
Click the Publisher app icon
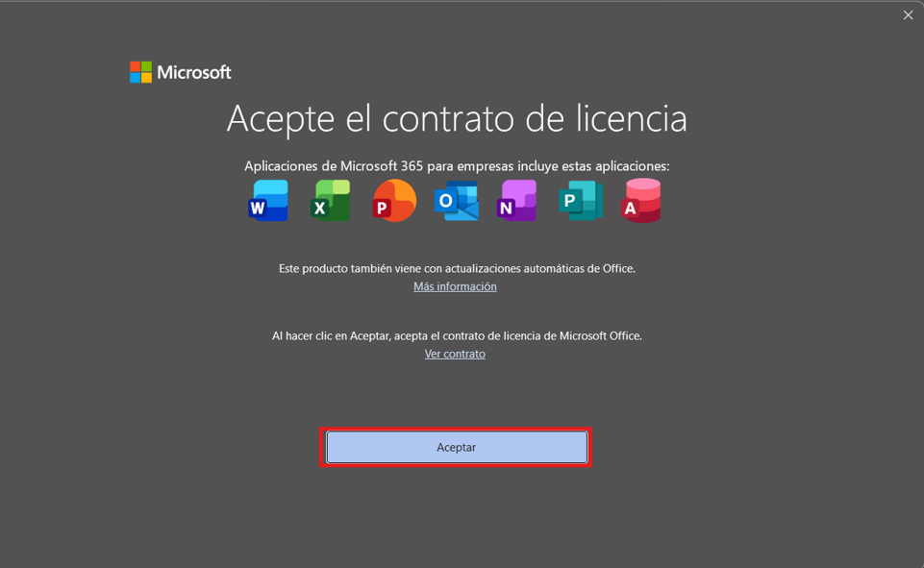click(x=581, y=201)
